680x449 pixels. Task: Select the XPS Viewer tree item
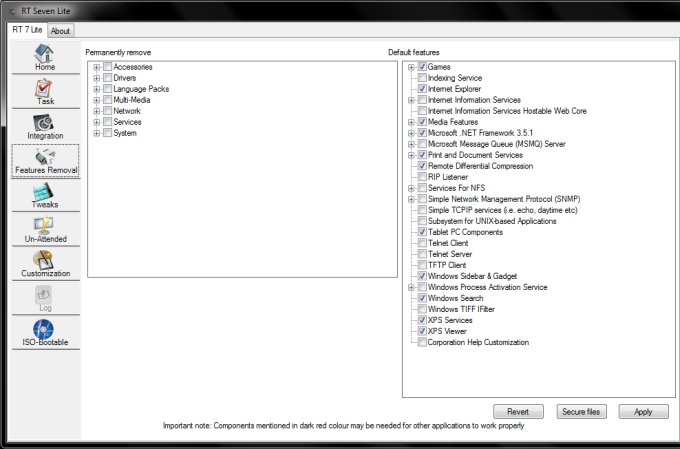click(x=447, y=331)
